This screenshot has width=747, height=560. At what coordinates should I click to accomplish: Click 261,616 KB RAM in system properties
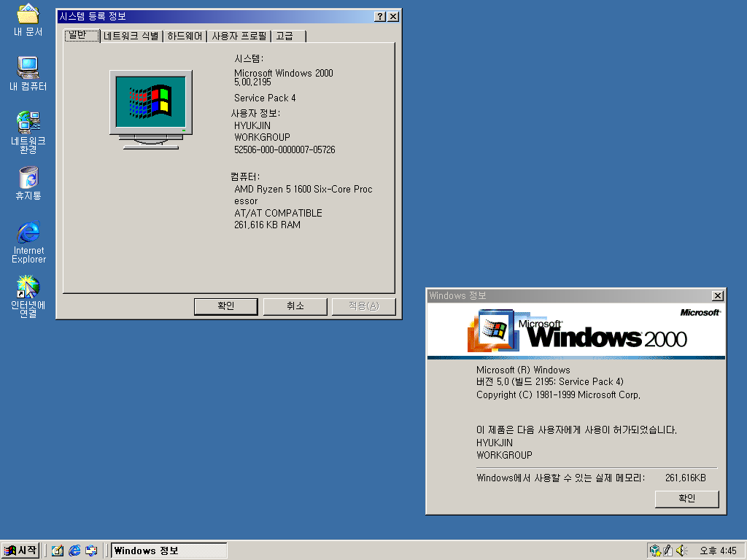[x=267, y=225]
